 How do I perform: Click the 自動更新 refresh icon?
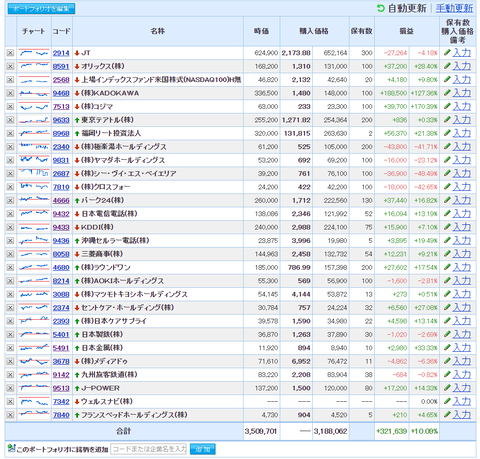[x=380, y=8]
